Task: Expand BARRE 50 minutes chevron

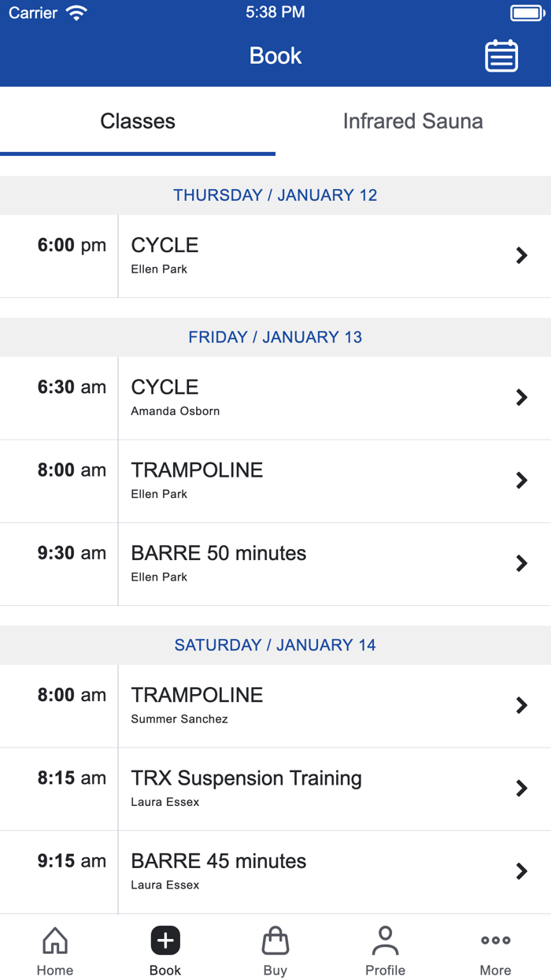Action: coord(521,563)
